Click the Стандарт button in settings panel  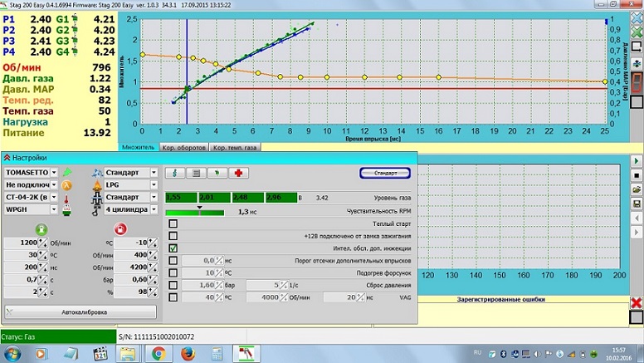(x=384, y=173)
